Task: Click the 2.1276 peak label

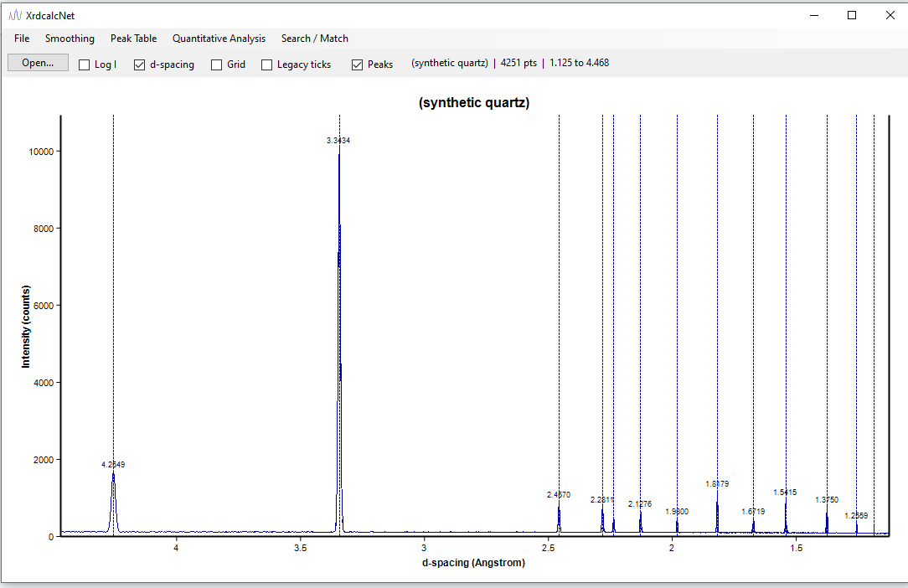Action: pos(640,504)
